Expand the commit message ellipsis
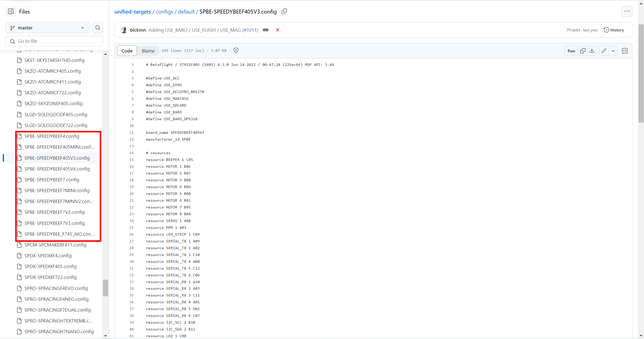The image size is (644, 339). [265, 30]
